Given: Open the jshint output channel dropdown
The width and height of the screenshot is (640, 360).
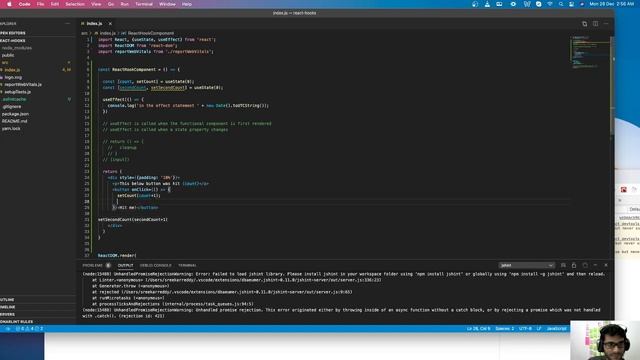Looking at the screenshot, I should coord(526,265).
